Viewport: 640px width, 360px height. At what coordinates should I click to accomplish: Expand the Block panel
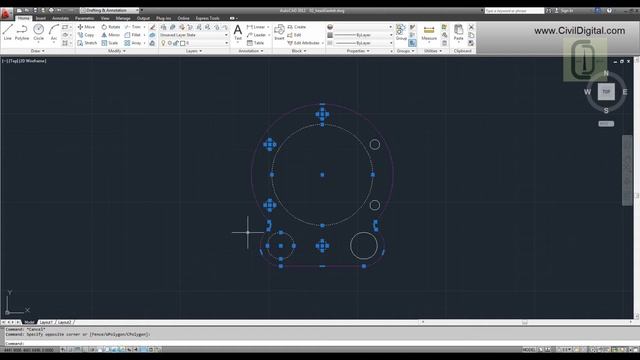(299, 51)
